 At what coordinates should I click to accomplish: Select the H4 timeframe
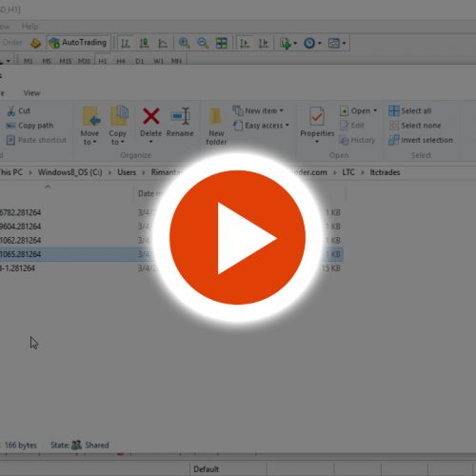tap(121, 61)
